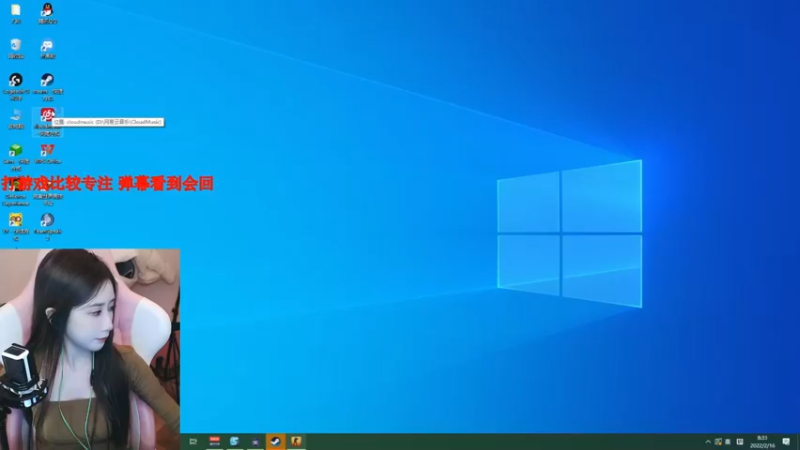Select the GeForce Experience shortcut label
Screen dimensions: 800x450
pyautogui.click(x=16, y=200)
